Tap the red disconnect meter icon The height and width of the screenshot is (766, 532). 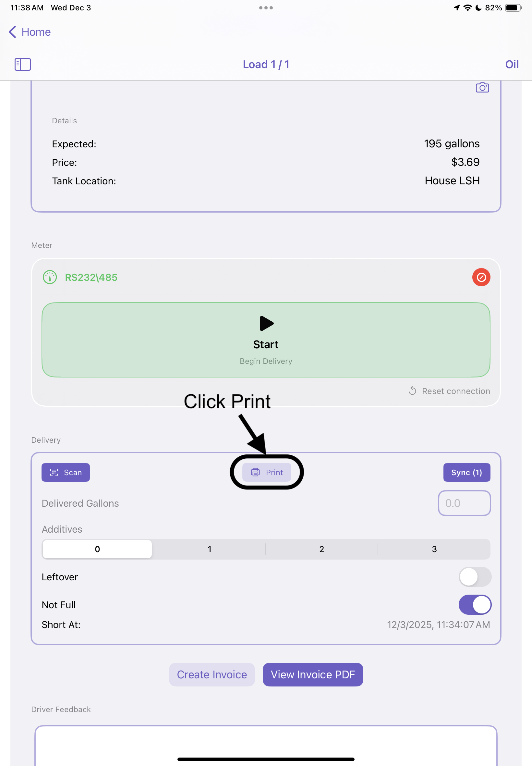pyautogui.click(x=481, y=277)
